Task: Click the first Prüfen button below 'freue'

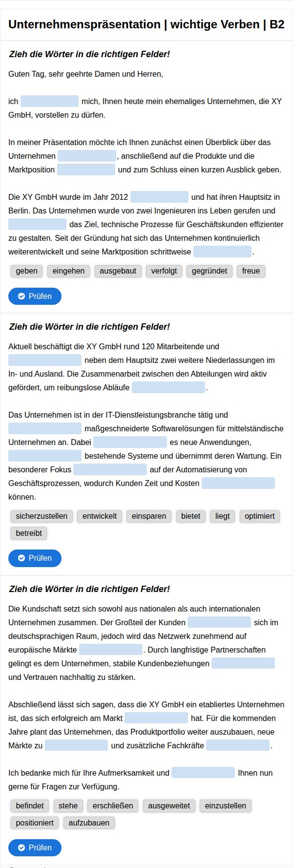Action: tap(35, 296)
